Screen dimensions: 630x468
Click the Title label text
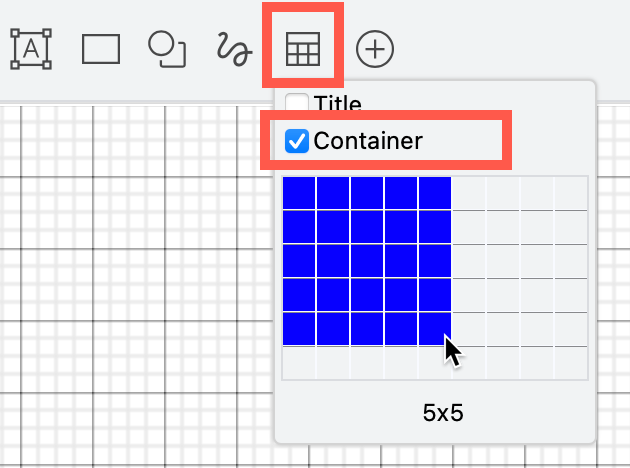[337, 103]
